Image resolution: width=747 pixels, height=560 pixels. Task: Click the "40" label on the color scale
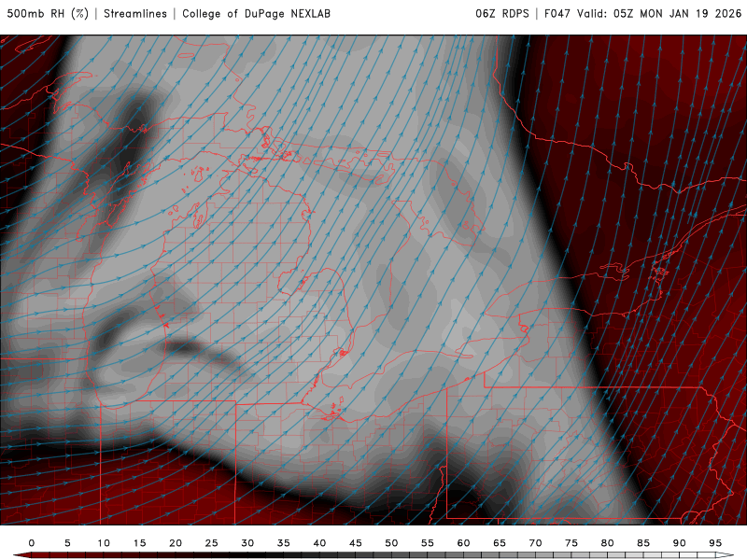click(319, 543)
